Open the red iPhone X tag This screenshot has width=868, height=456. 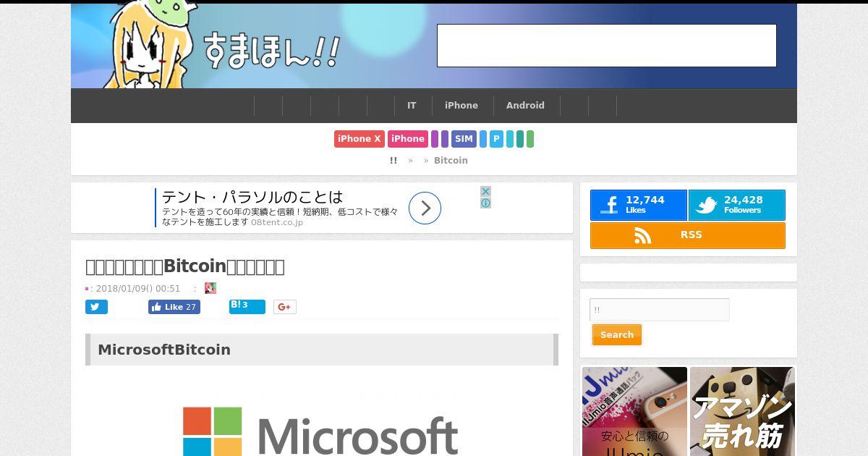point(359,139)
